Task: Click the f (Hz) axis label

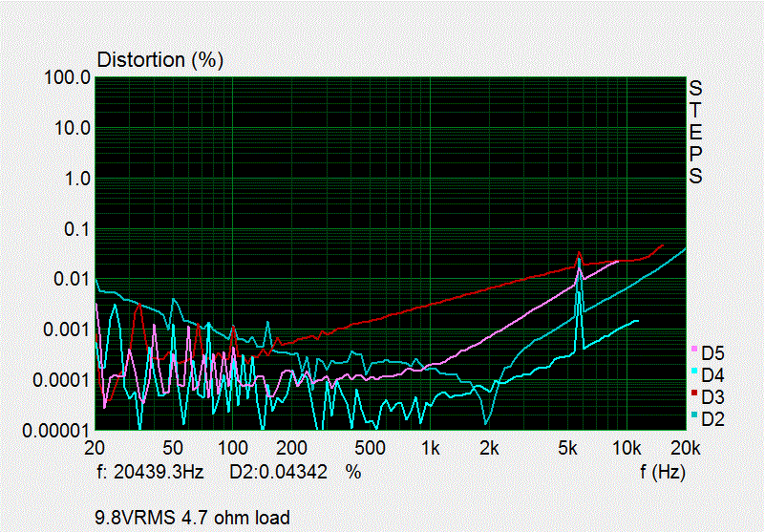Action: [663, 472]
